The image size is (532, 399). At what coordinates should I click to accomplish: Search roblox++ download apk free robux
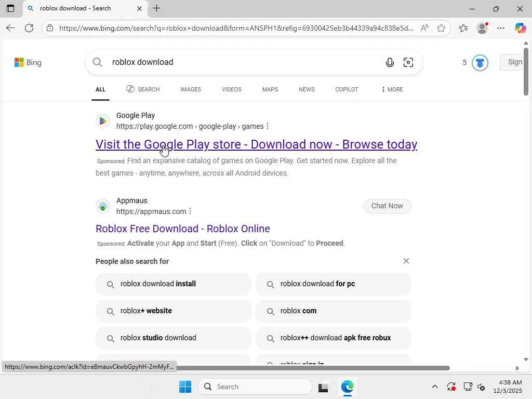tap(334, 338)
